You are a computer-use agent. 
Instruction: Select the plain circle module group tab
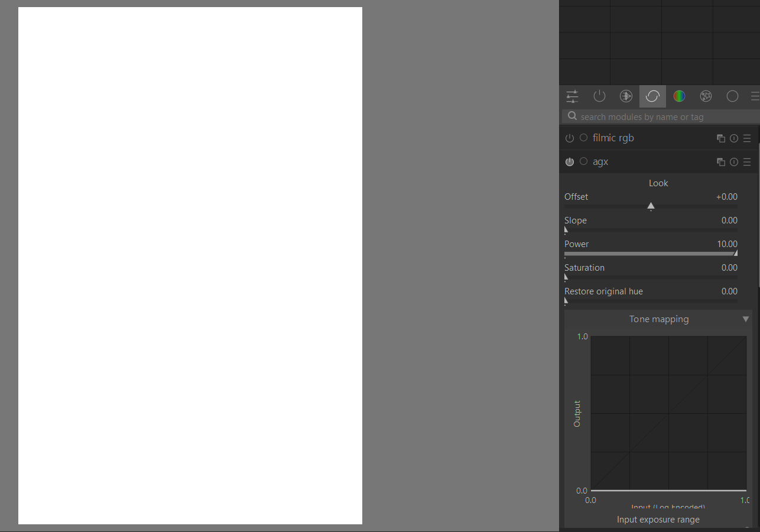(x=732, y=96)
